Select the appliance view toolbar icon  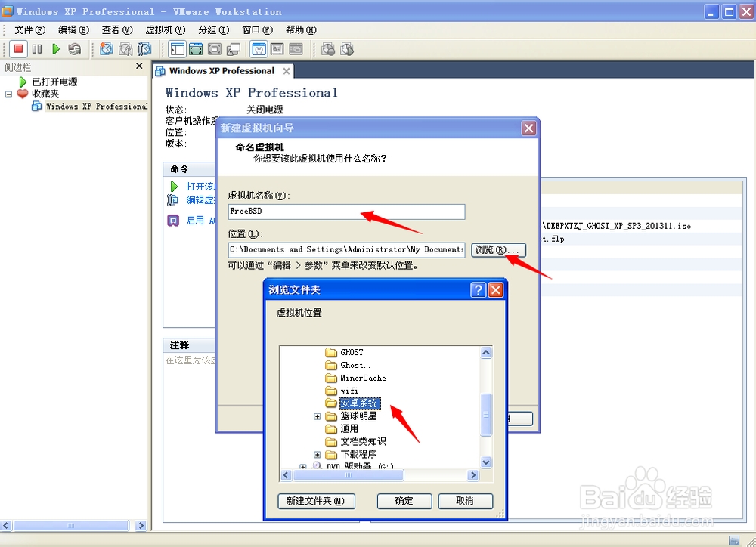(277, 48)
